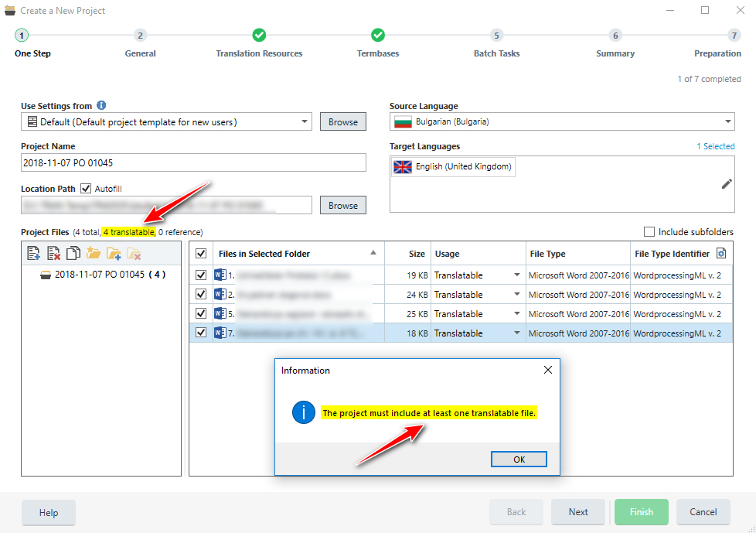This screenshot has width=756, height=533.
Task: Click OK in the Information dialog
Action: [x=519, y=460]
